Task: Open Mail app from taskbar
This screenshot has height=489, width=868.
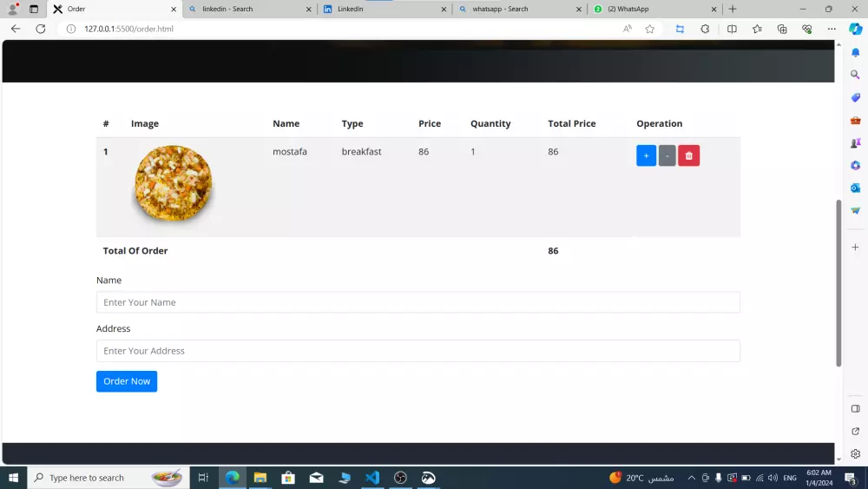Action: coord(316,478)
